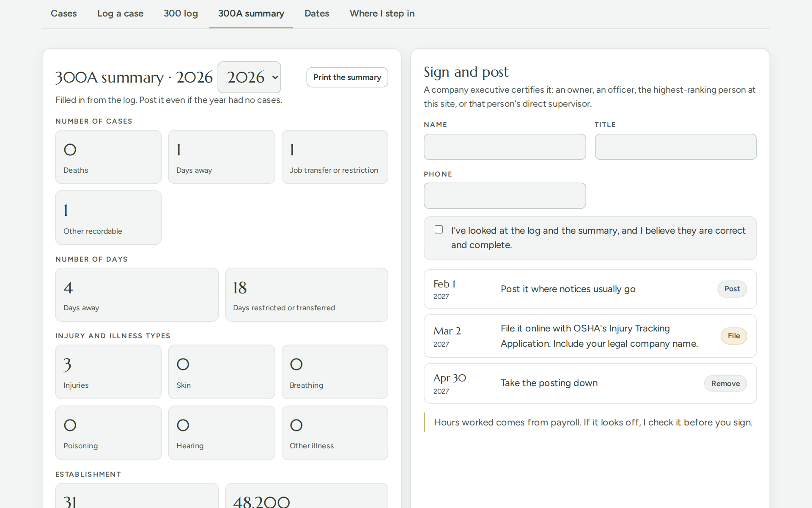Switch to the 300 log tab
This screenshot has height=508, width=812.
tap(181, 14)
